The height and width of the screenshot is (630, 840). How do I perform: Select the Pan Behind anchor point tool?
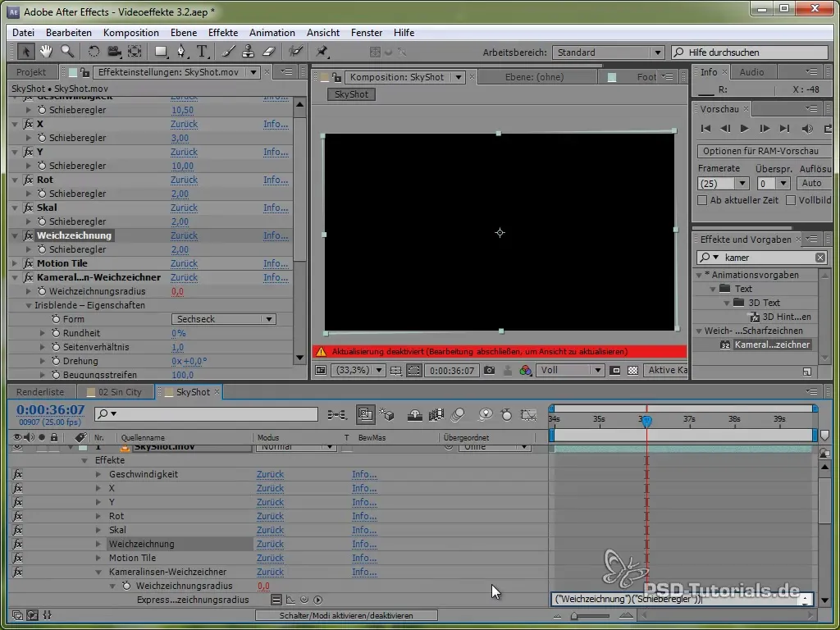(x=135, y=52)
